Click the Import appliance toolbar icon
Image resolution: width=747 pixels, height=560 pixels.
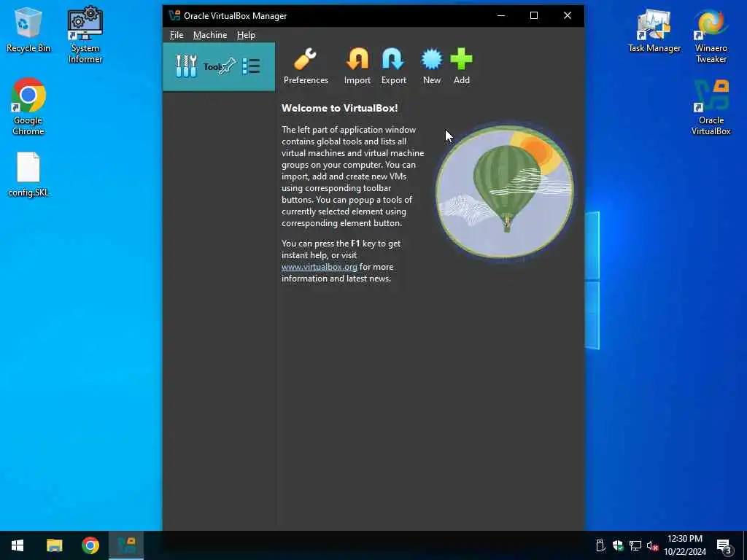coord(357,66)
